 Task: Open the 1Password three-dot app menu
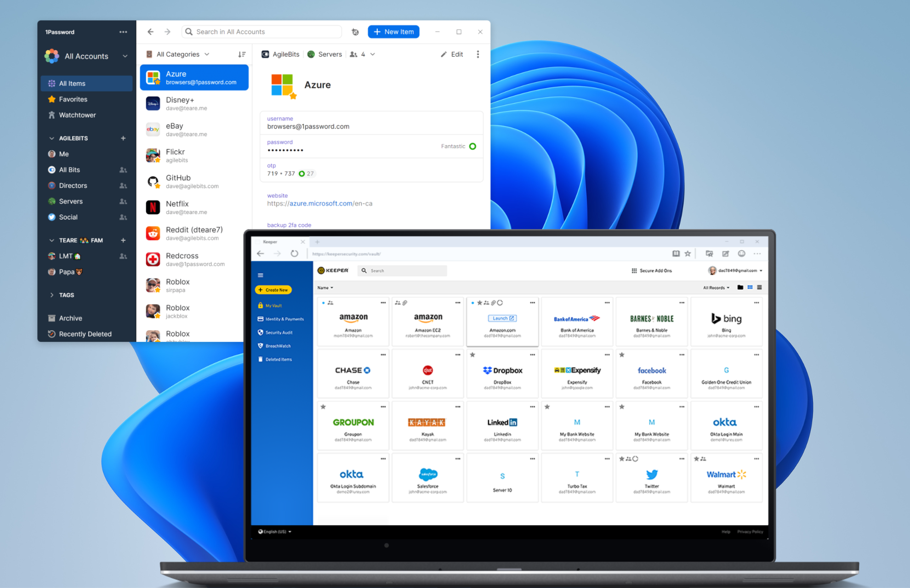click(123, 32)
